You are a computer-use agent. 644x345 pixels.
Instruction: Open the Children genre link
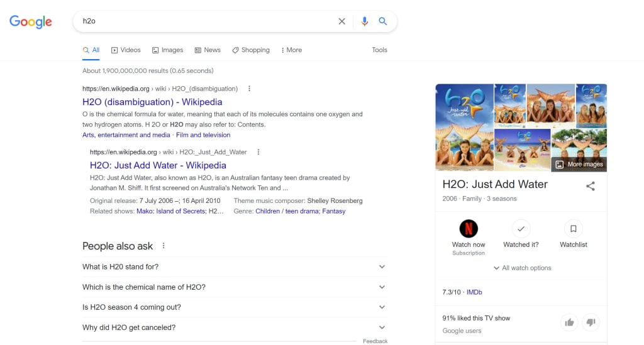click(x=267, y=211)
